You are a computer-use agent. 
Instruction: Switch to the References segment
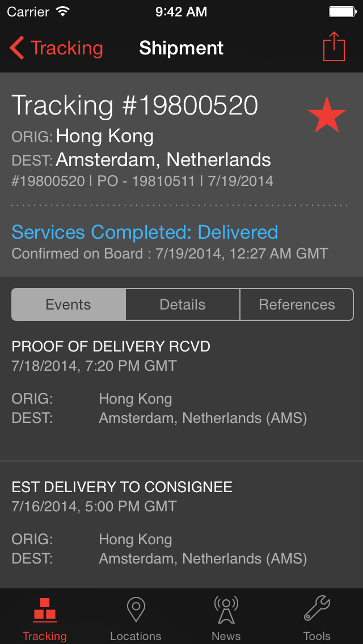[x=297, y=304]
